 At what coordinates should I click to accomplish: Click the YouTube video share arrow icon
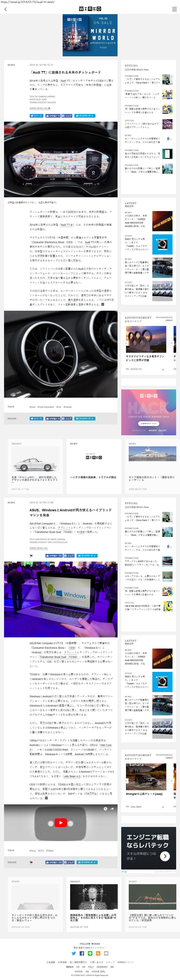click(112, 809)
